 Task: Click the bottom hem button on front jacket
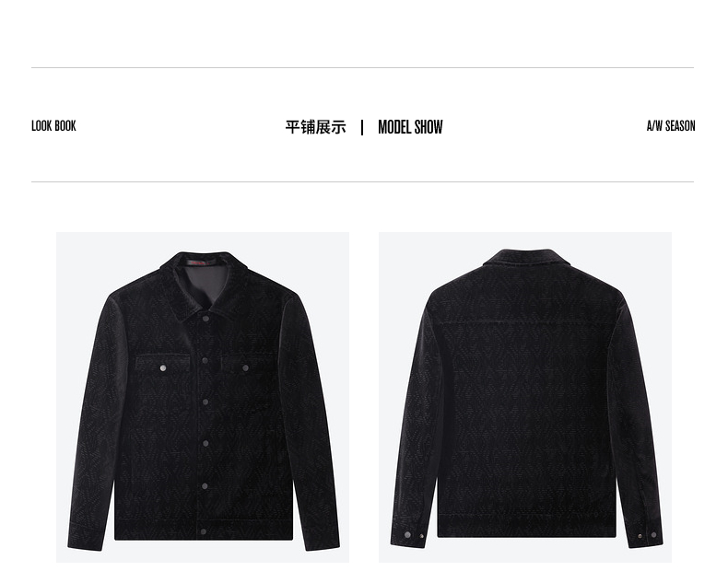point(204,531)
